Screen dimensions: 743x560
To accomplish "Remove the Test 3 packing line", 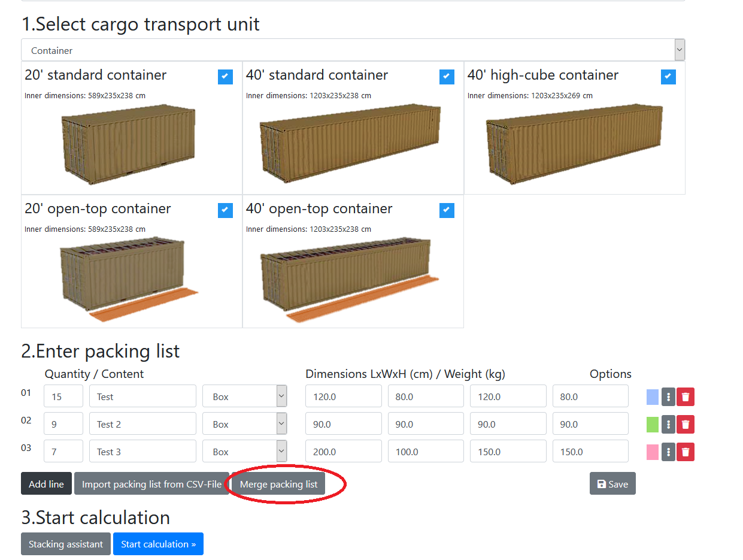I will click(x=686, y=452).
